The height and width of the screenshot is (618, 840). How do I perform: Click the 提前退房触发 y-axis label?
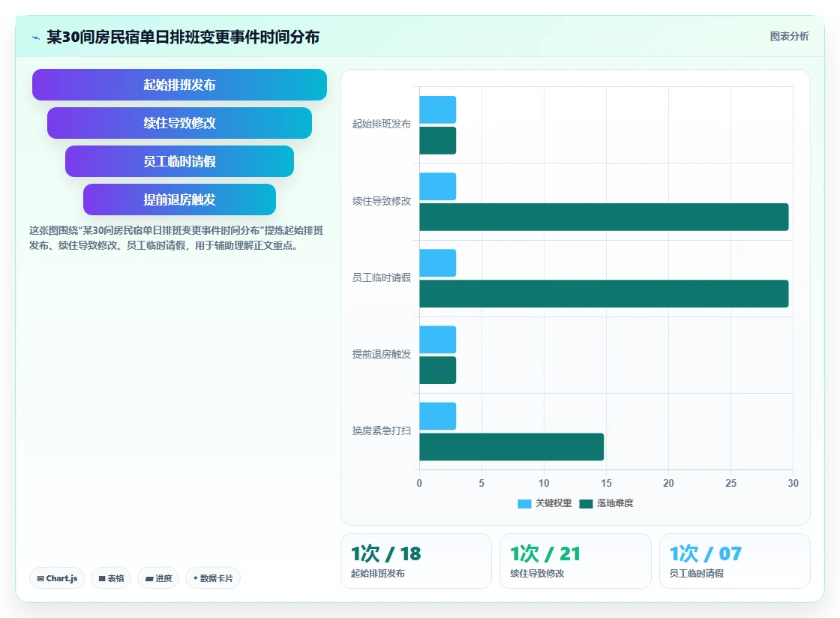click(x=382, y=355)
